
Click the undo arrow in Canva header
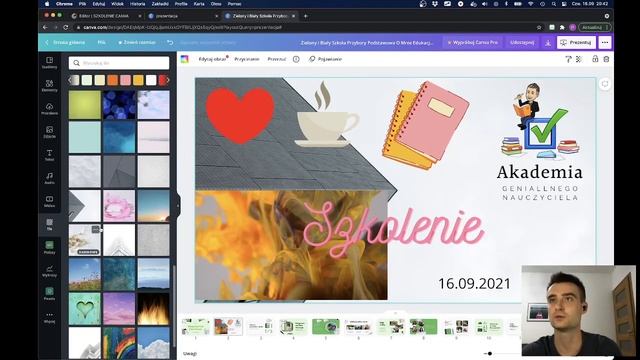pyautogui.click(x=170, y=42)
